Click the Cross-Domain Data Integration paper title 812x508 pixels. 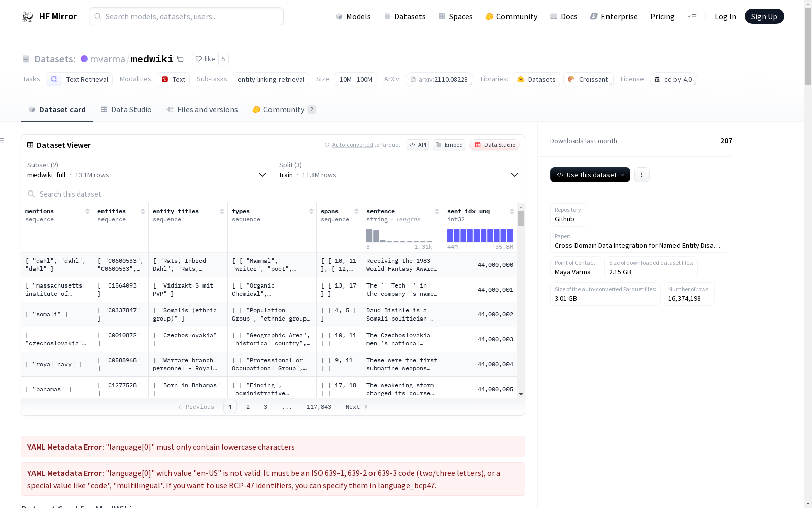coord(637,245)
